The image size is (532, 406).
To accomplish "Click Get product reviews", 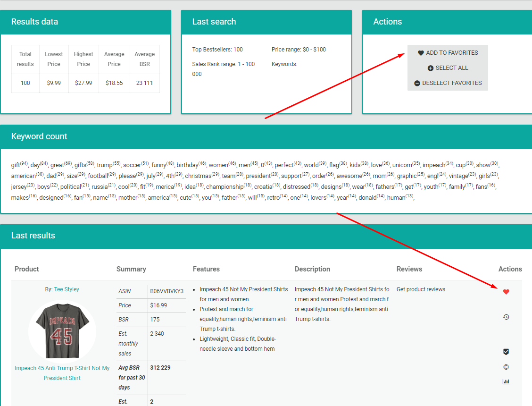I will (x=421, y=289).
